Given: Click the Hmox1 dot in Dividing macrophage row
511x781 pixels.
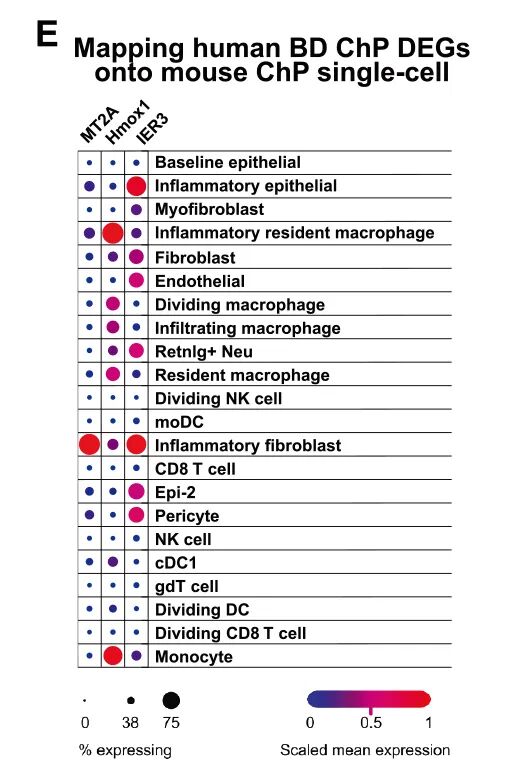Looking at the screenshot, I should point(113,303).
